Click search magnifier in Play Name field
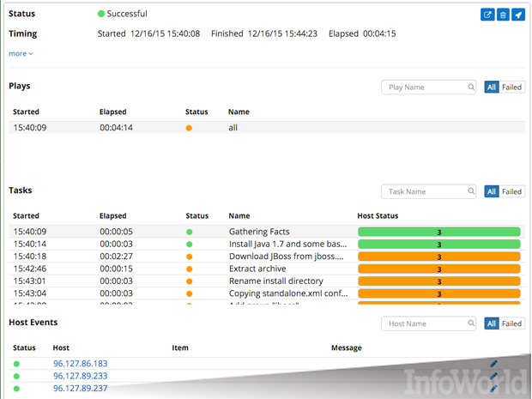The image size is (532, 399). click(x=471, y=88)
